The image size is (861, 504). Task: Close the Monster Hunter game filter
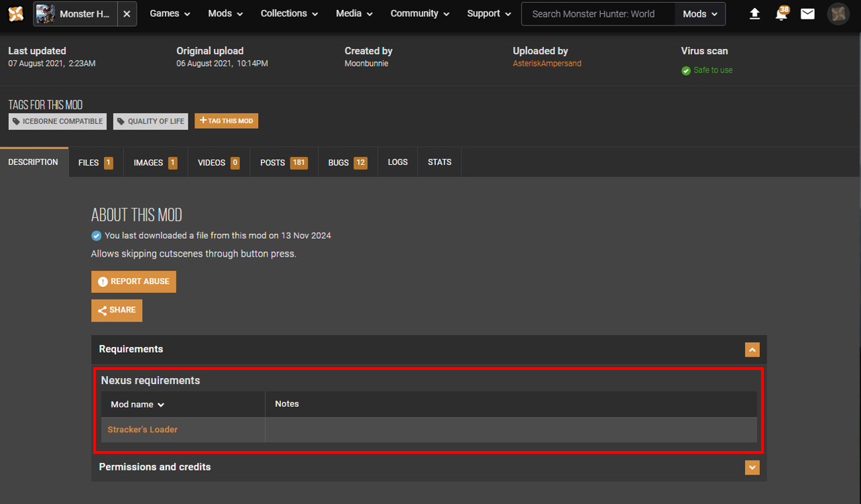127,14
